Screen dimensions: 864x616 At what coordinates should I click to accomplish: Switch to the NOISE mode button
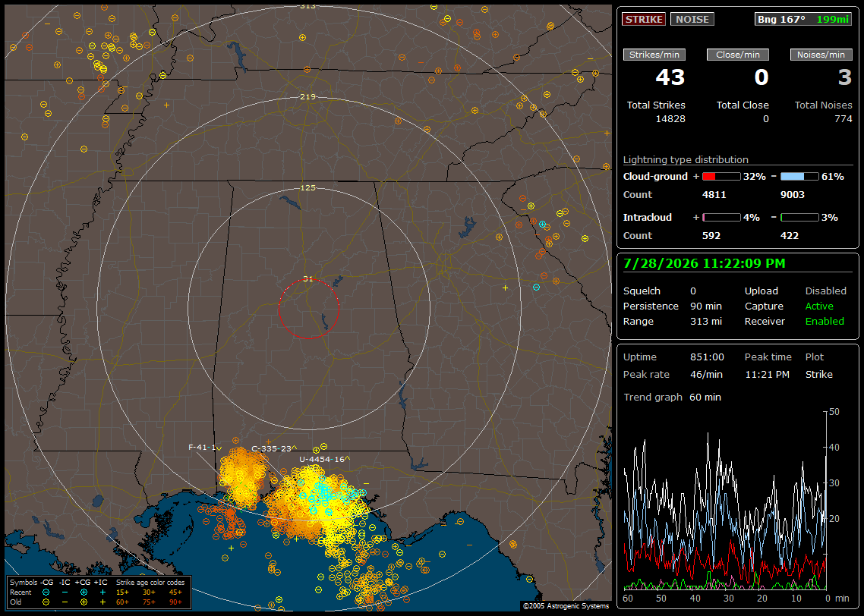(x=692, y=19)
